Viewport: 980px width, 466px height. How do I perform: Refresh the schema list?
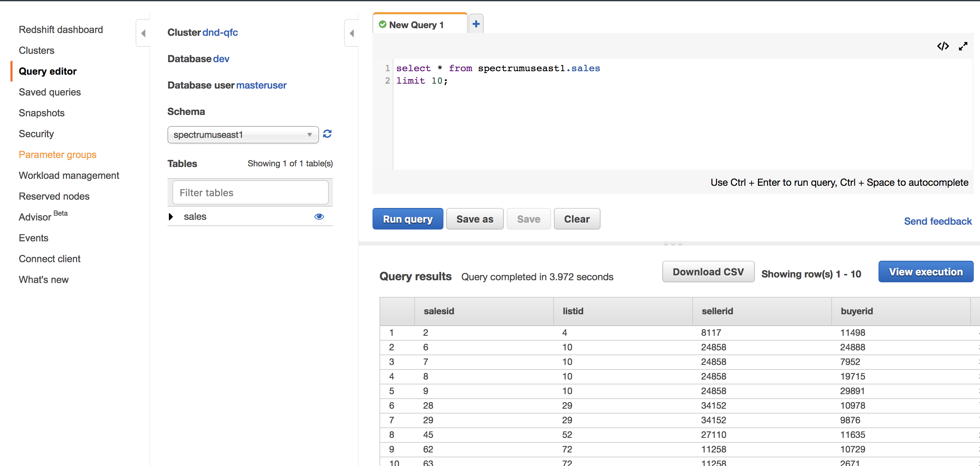327,134
